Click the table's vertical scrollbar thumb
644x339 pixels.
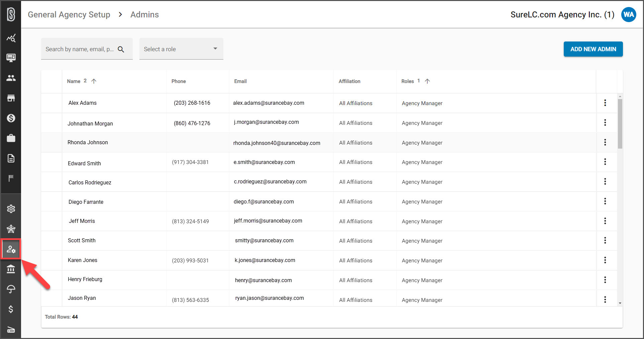click(620, 120)
